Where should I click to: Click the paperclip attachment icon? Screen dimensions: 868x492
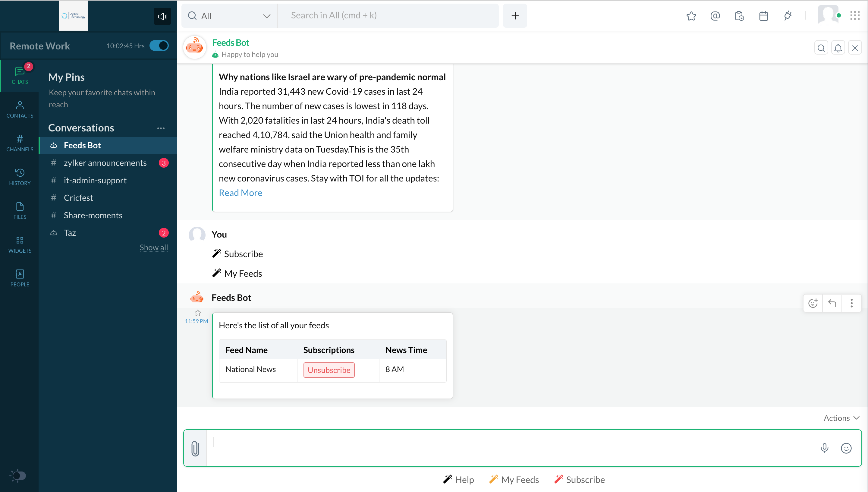tap(195, 448)
